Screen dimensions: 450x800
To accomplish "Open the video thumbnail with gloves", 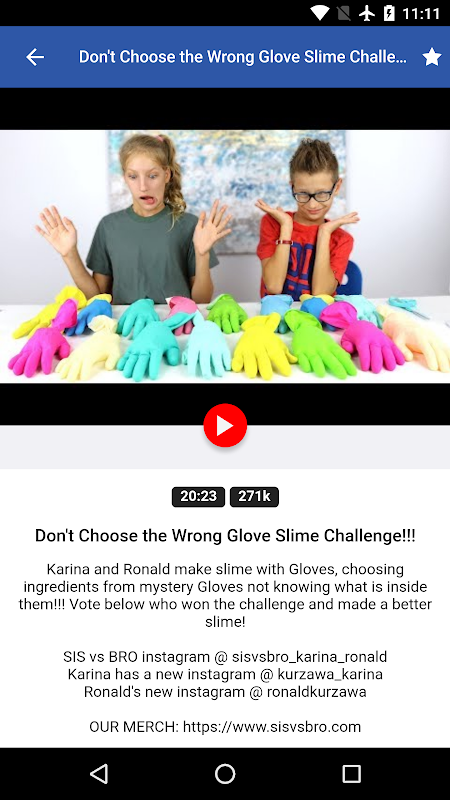I will pos(225,256).
